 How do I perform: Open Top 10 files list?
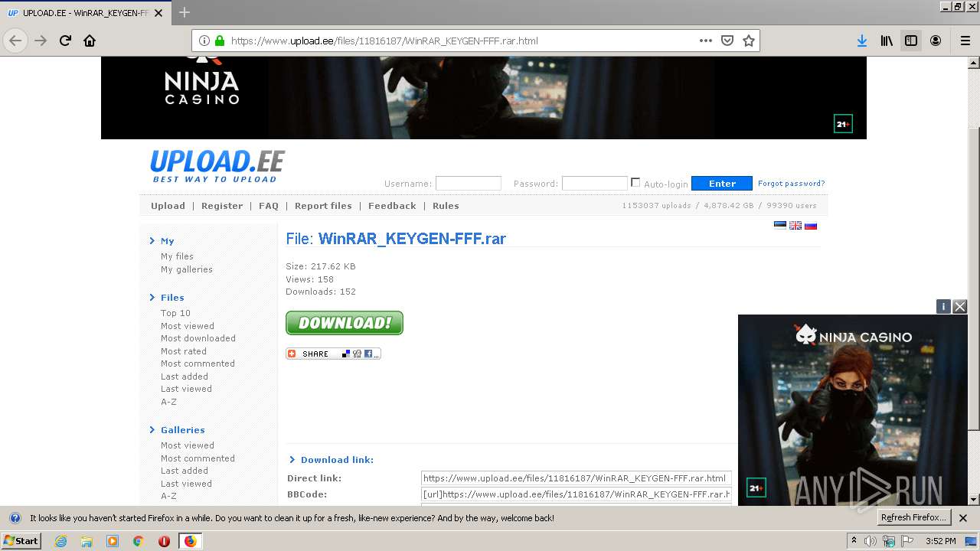175,313
